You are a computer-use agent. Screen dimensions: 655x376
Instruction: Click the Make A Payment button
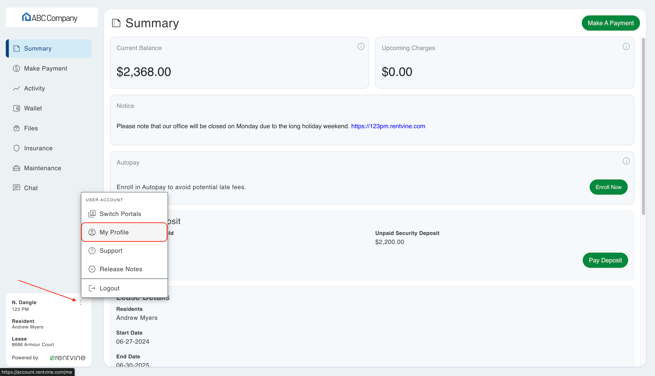coord(610,23)
